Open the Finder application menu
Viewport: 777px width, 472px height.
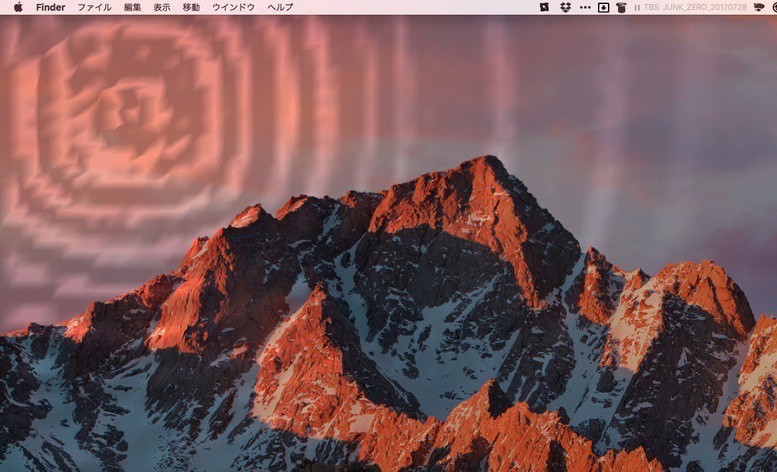click(51, 7)
